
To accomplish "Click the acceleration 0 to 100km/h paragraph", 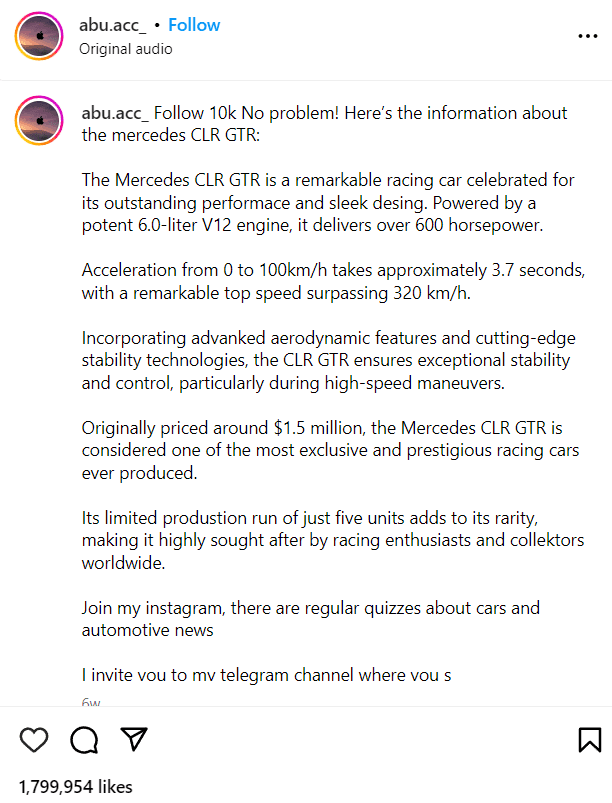I will point(332,282).
